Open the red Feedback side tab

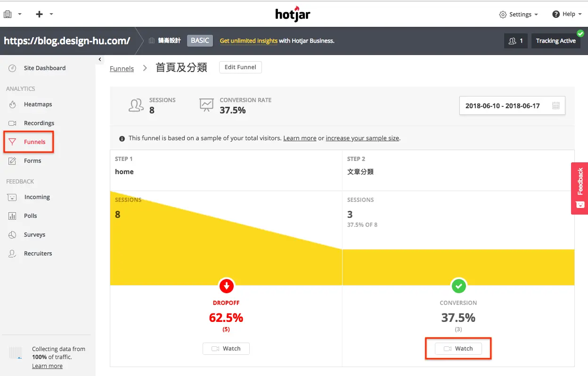tap(580, 188)
